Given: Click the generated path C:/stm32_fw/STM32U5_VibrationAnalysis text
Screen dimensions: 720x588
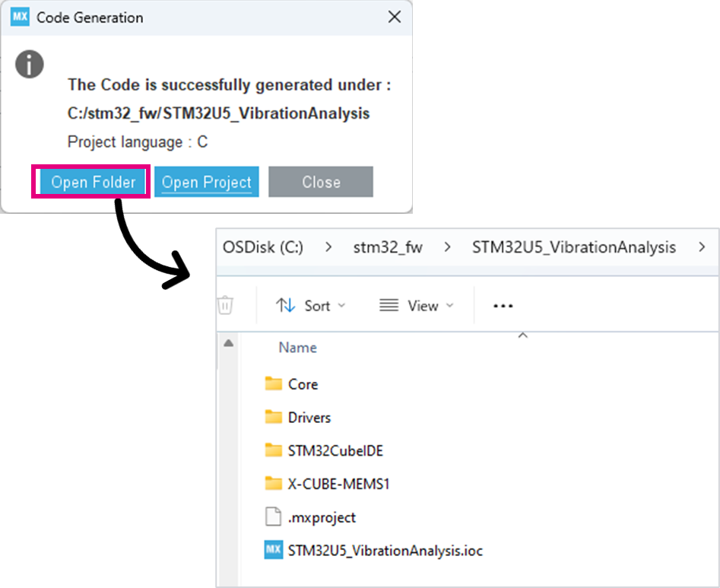Looking at the screenshot, I should pos(218,113).
